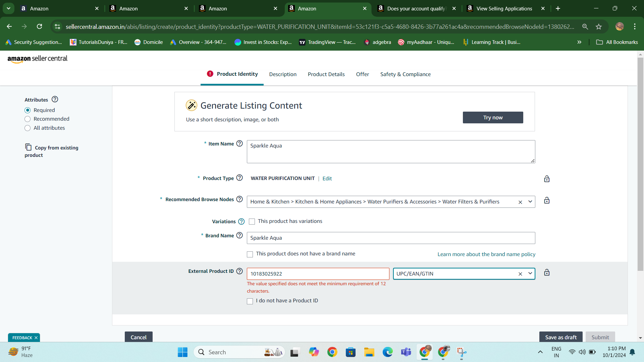Screen dimensions: 644x362
Task: Reload the page with the refresh icon
Action: (x=40, y=26)
